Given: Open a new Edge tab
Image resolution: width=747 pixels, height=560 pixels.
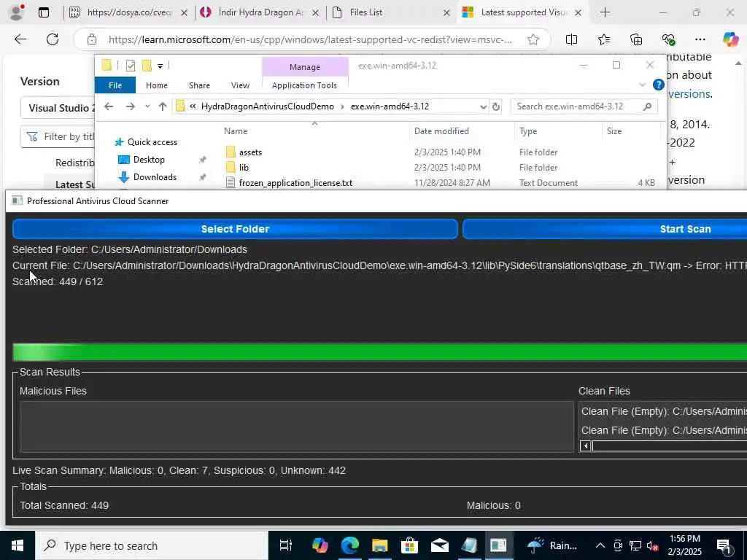Looking at the screenshot, I should tap(605, 12).
